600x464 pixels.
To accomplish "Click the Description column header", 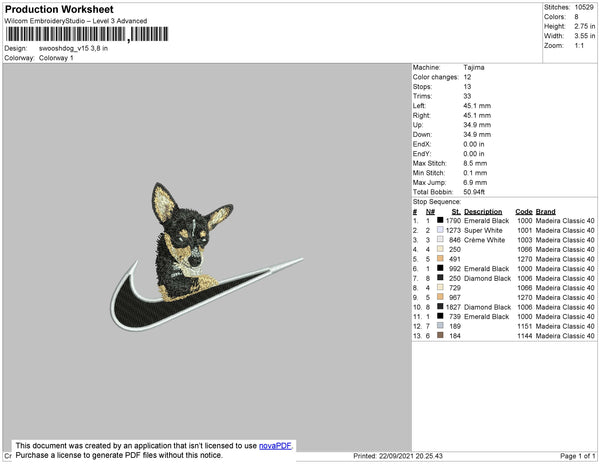I will click(483, 212).
